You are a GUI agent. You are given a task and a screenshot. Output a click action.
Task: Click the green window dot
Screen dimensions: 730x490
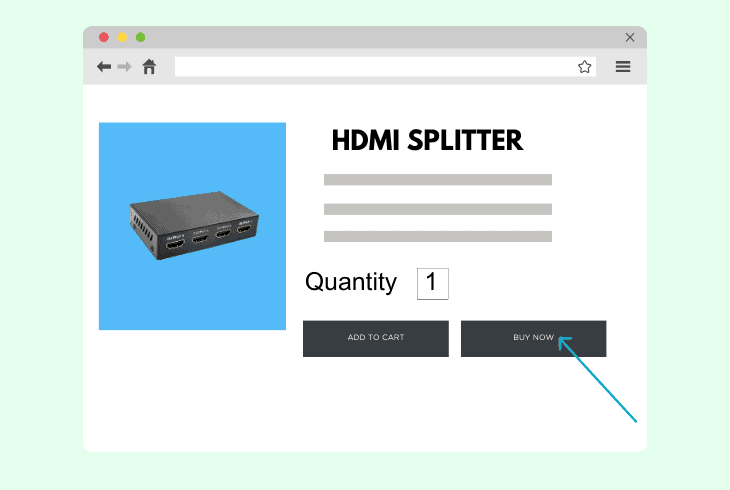pos(140,37)
